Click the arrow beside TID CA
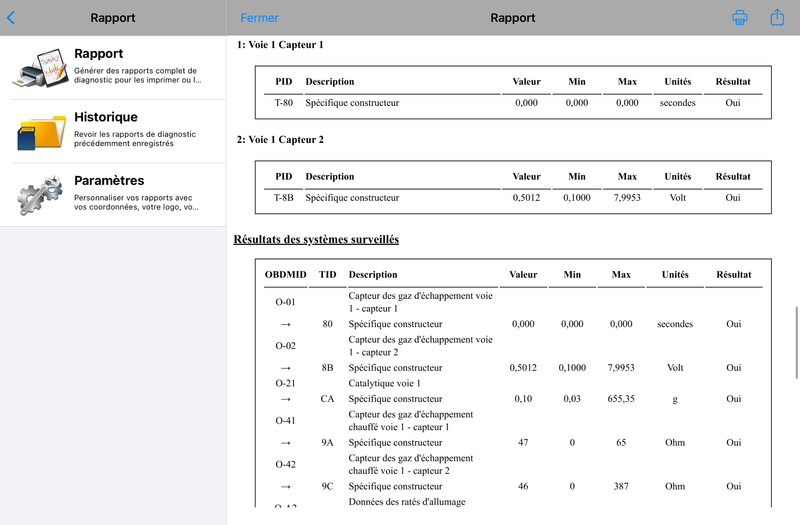This screenshot has width=800, height=525. 286,399
